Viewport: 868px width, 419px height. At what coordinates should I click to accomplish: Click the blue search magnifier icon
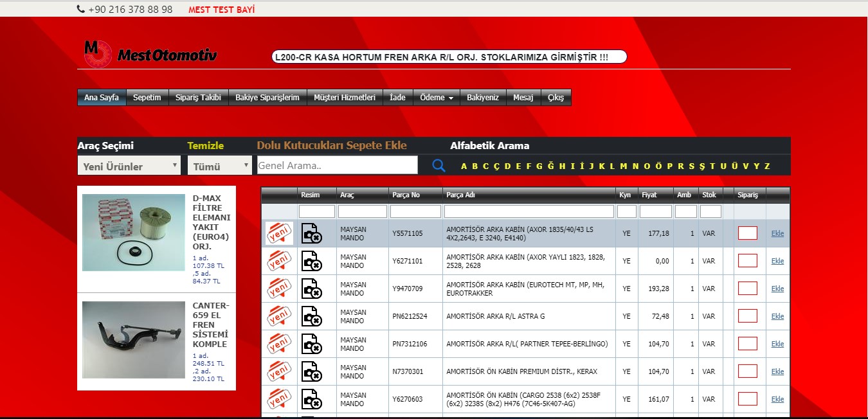pyautogui.click(x=439, y=166)
